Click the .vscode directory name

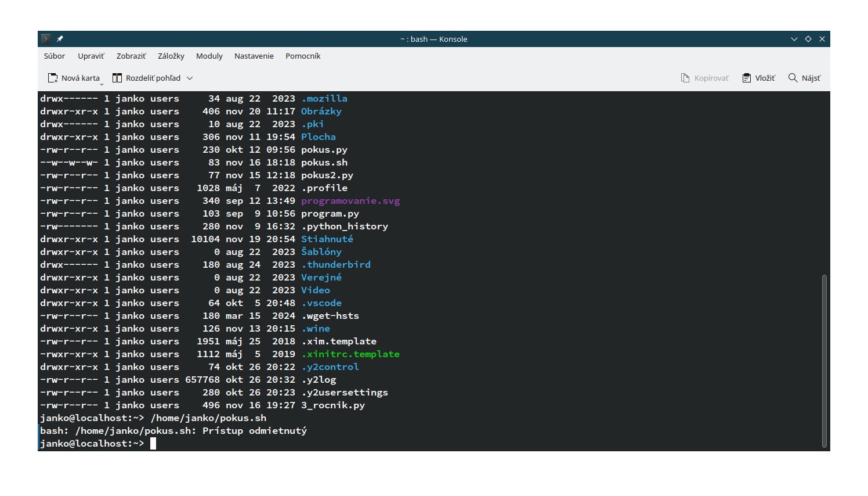point(321,303)
